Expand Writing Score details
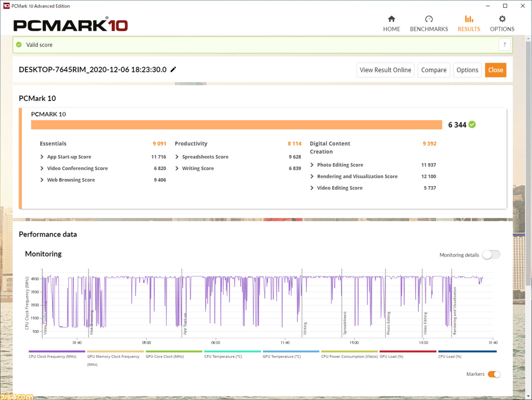Image resolution: width=532 pixels, height=400 pixels. click(x=177, y=168)
